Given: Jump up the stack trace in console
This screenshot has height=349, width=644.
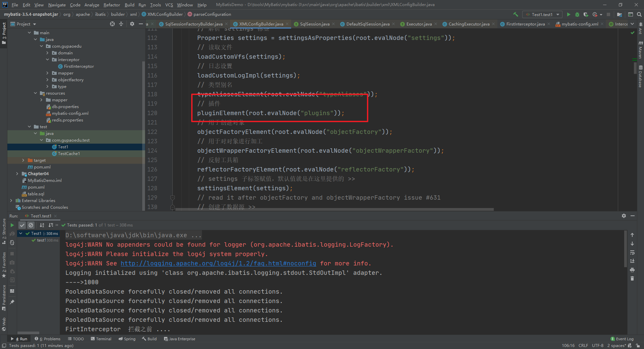Looking at the screenshot, I should (632, 235).
